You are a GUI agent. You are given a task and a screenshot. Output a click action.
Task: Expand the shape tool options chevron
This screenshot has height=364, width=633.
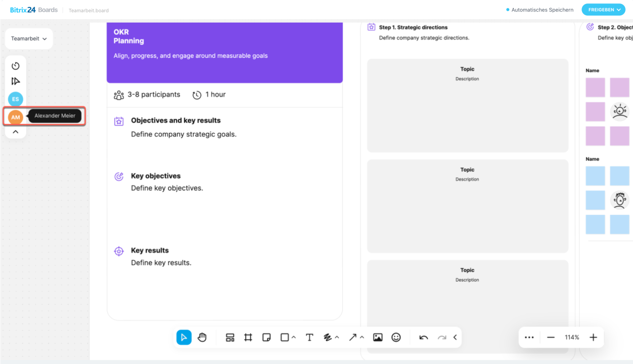tap(294, 337)
